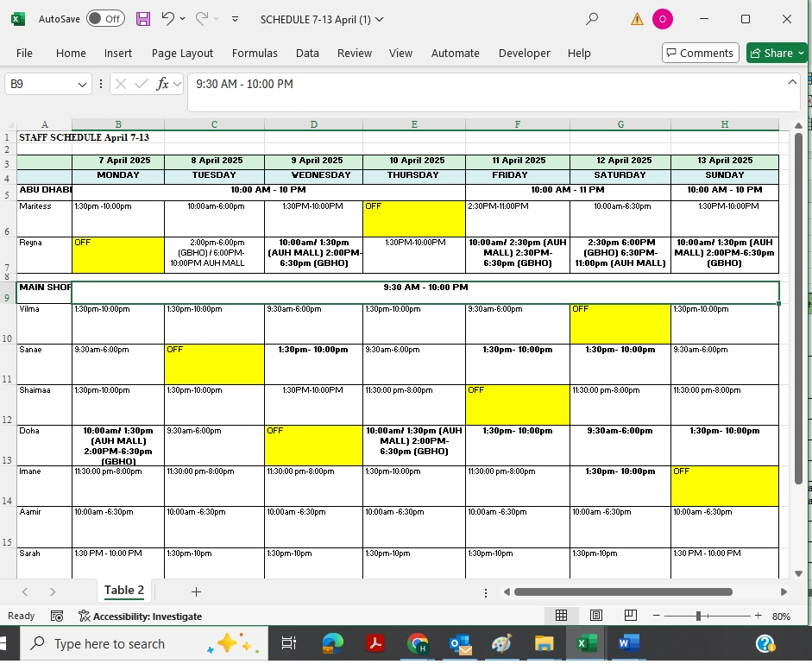This screenshot has height=664, width=812.
Task: Toggle the AutoSave switch
Action: [x=105, y=19]
